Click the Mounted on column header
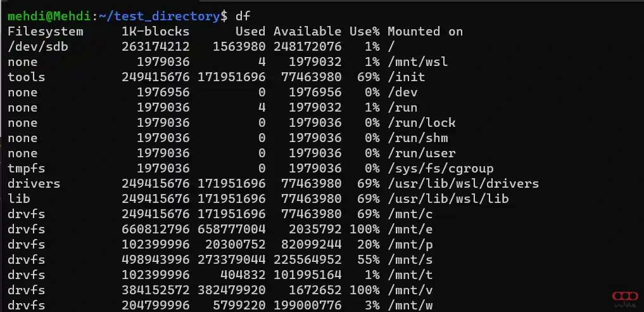Image resolution: width=644 pixels, height=312 pixels. [425, 31]
